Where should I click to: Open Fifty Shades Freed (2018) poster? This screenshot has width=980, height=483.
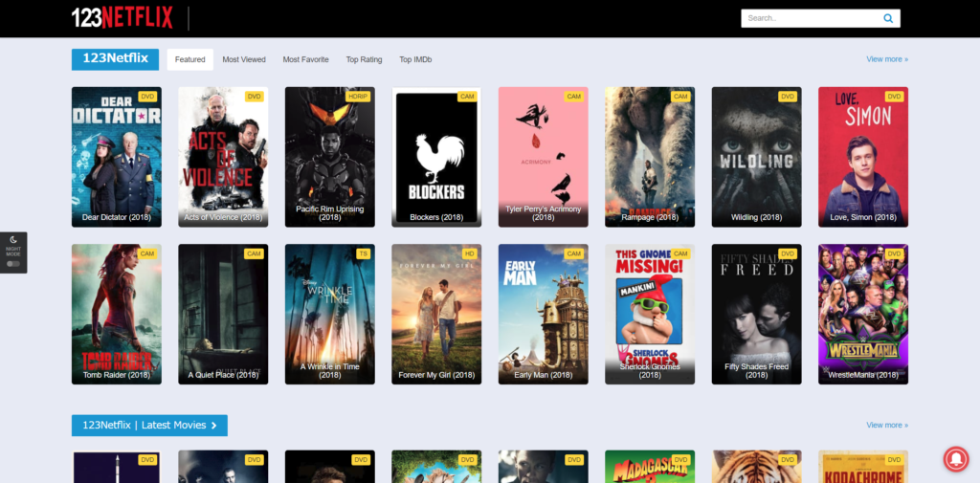click(x=757, y=315)
